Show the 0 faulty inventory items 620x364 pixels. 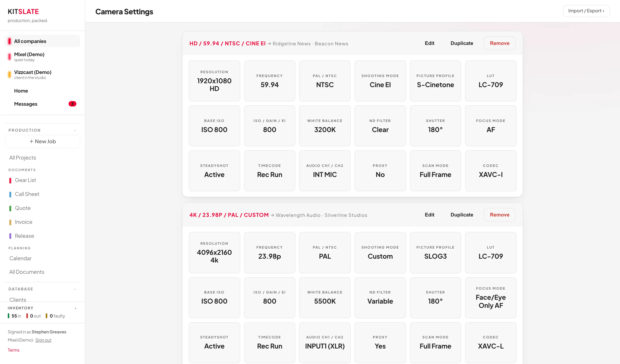click(55, 316)
